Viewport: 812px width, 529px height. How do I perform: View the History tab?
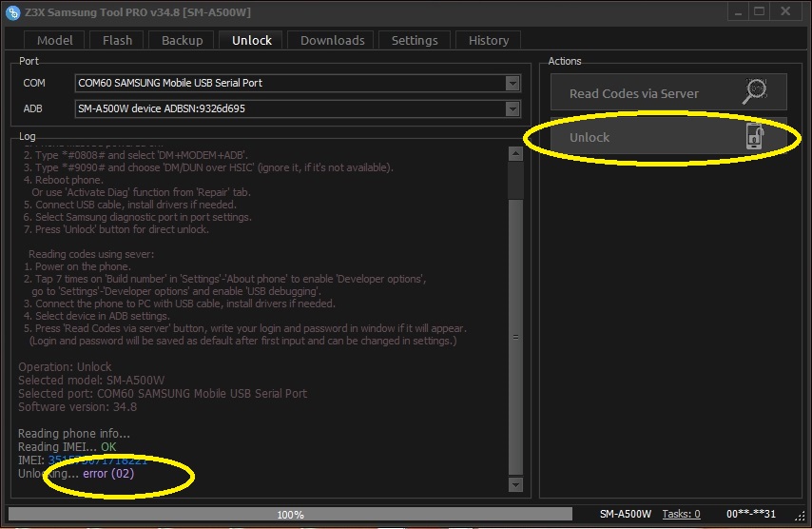click(489, 40)
